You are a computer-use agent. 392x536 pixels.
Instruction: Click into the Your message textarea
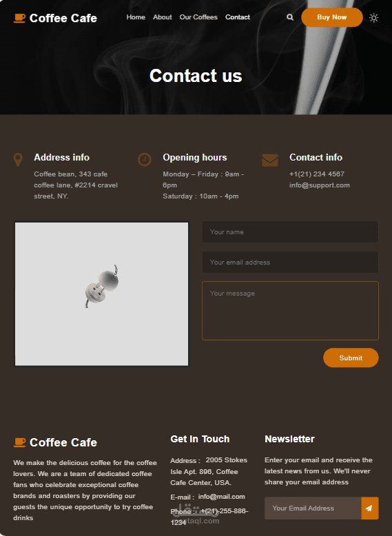pyautogui.click(x=290, y=311)
